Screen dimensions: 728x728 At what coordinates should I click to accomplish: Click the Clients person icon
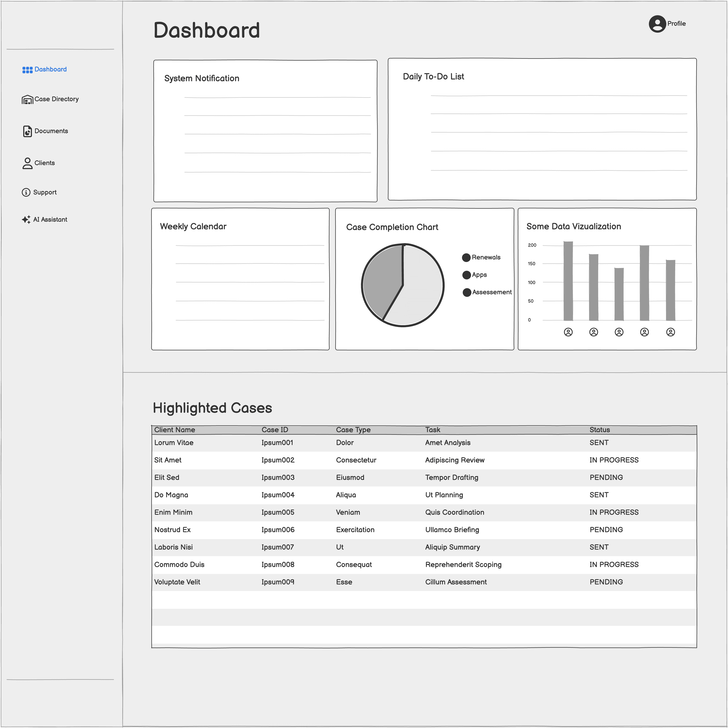27,163
